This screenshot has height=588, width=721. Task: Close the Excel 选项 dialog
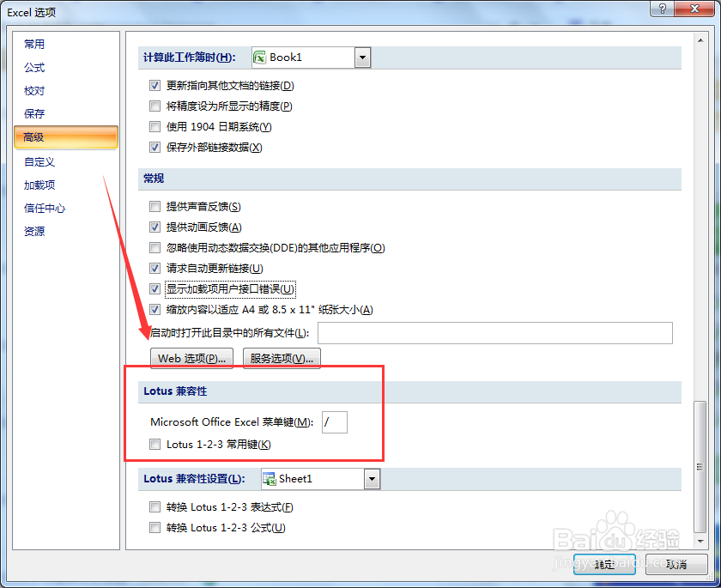tap(694, 9)
